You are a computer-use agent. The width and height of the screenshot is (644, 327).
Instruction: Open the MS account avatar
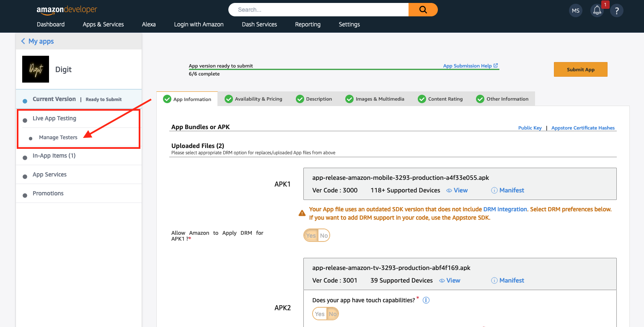click(x=576, y=10)
